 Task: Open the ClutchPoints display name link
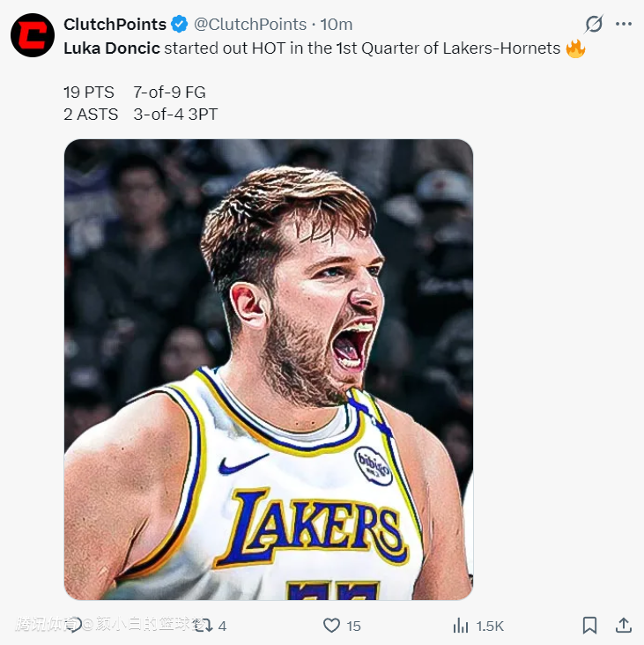(x=115, y=25)
